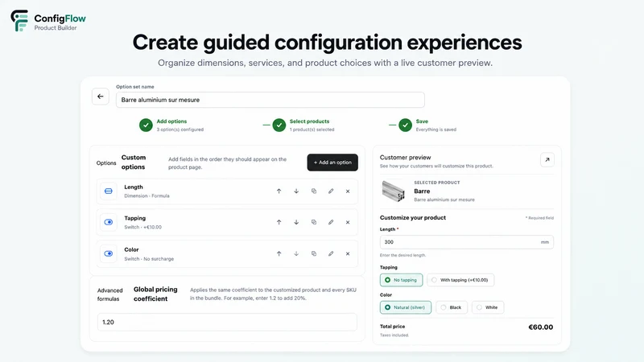644x362 pixels.
Task: Click the 'Total price' label
Action: click(392, 327)
